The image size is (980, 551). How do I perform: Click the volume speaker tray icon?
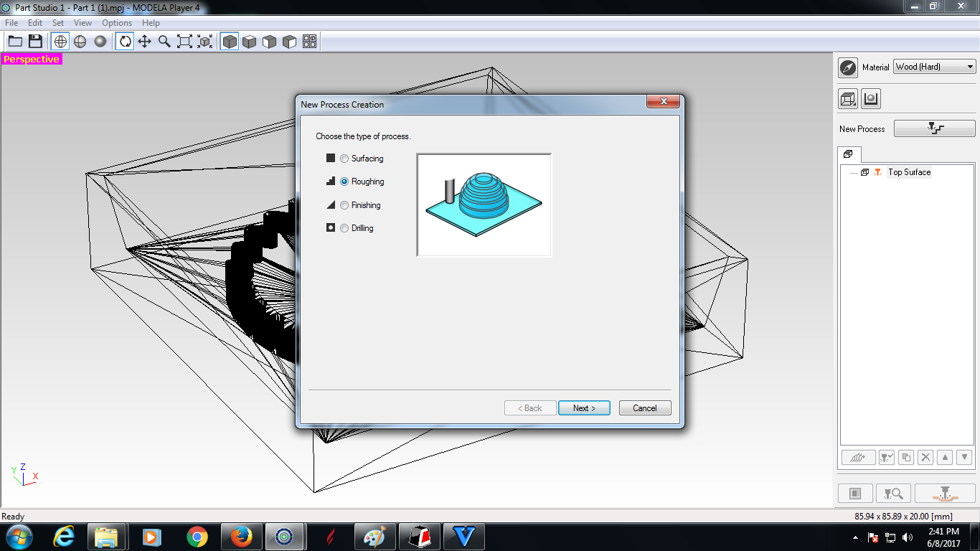click(x=908, y=537)
